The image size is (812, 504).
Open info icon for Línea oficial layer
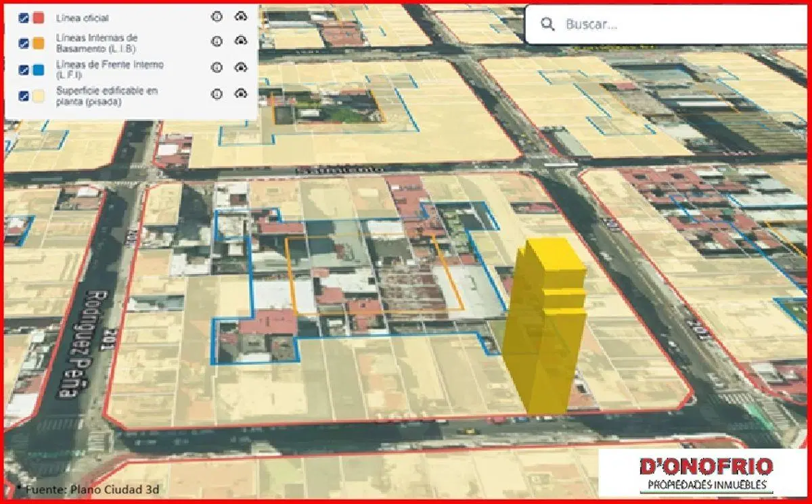click(x=217, y=17)
